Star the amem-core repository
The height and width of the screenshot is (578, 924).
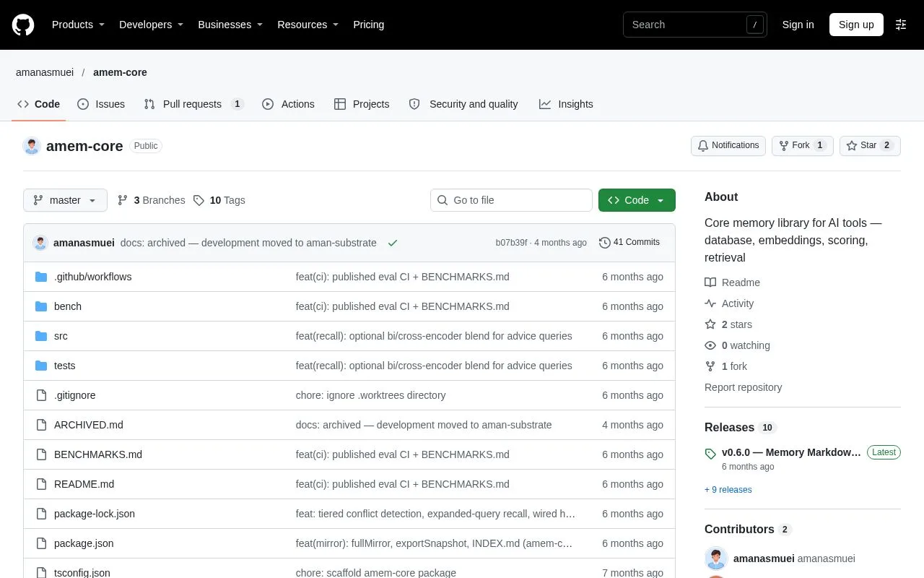click(x=870, y=145)
